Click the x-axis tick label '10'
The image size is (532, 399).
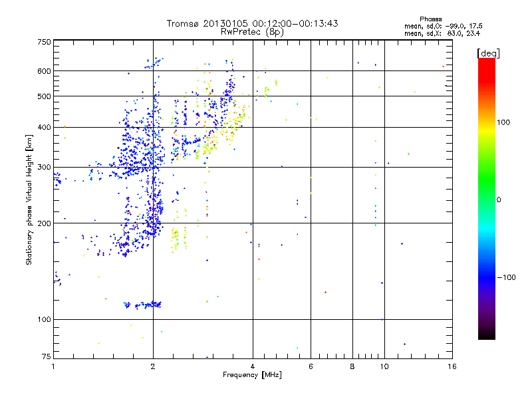[x=384, y=366]
